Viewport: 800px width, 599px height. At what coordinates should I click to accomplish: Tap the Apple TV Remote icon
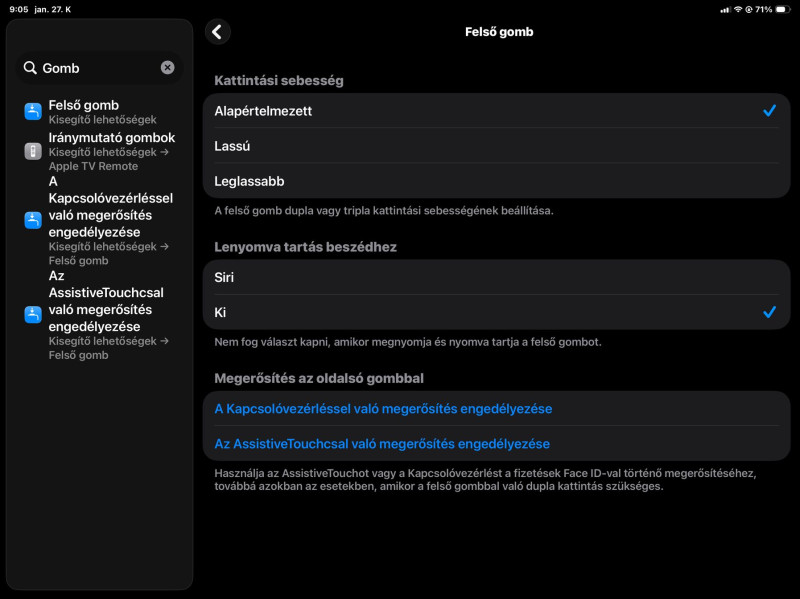[x=33, y=151]
